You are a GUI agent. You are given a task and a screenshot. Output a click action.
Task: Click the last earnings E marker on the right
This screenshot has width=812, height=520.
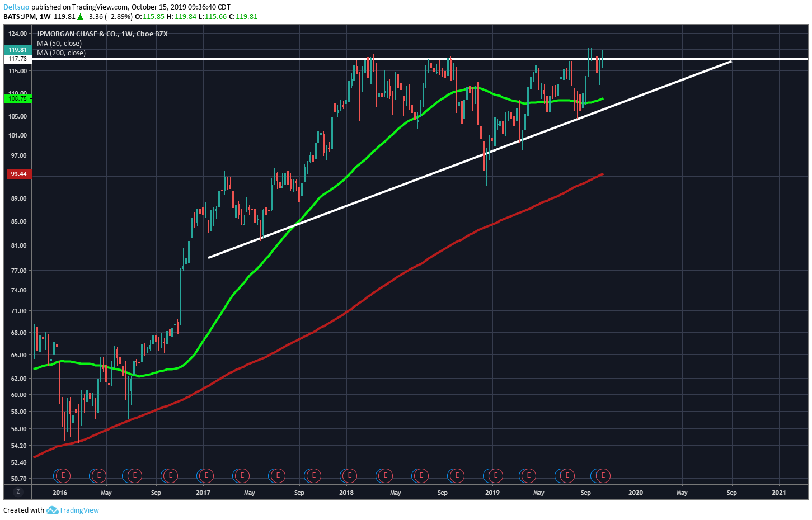(603, 476)
